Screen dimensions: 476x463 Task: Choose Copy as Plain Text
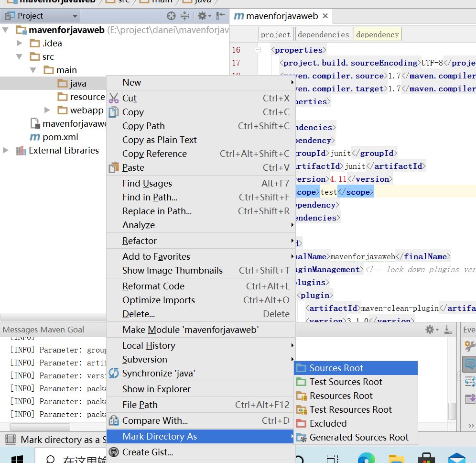click(201, 140)
